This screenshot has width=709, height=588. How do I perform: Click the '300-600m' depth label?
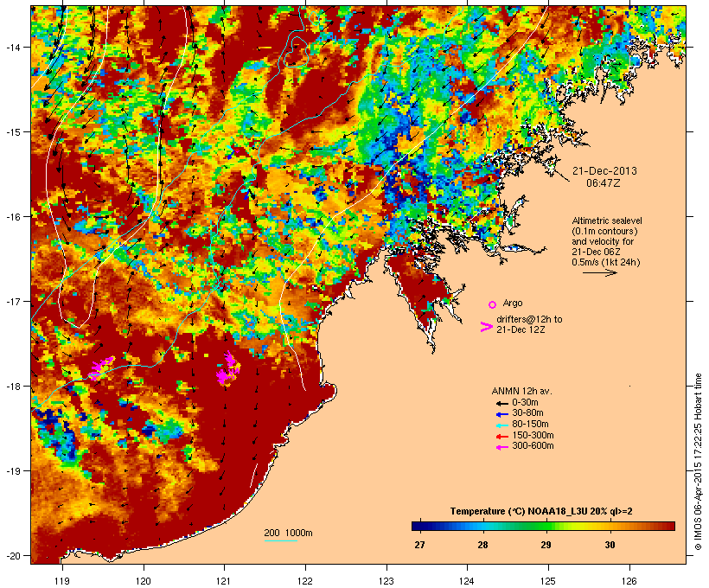point(533,446)
